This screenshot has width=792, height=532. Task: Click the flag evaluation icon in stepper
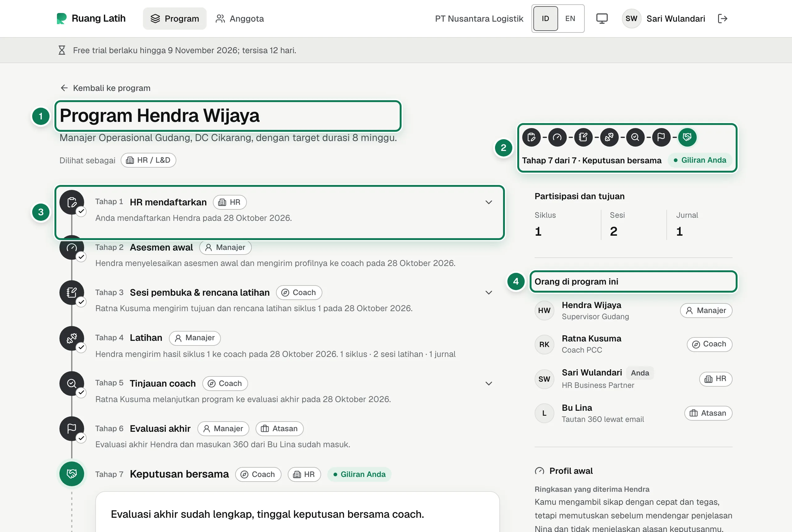(661, 137)
